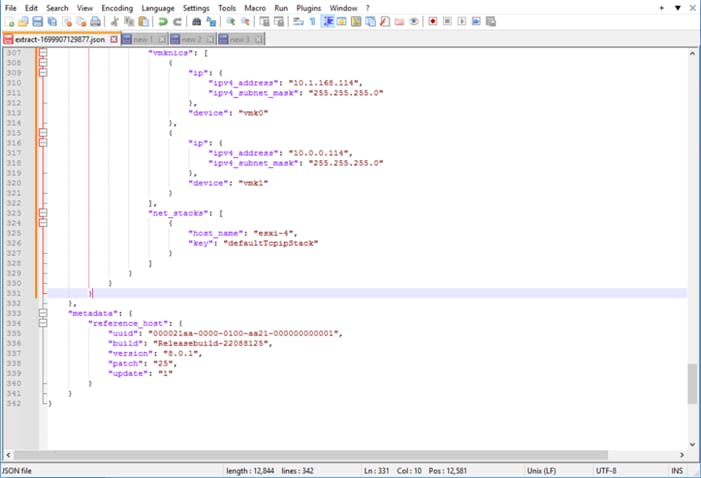Toggle word wrap in toolbar
This screenshot has width=701, height=478.
[298, 21]
